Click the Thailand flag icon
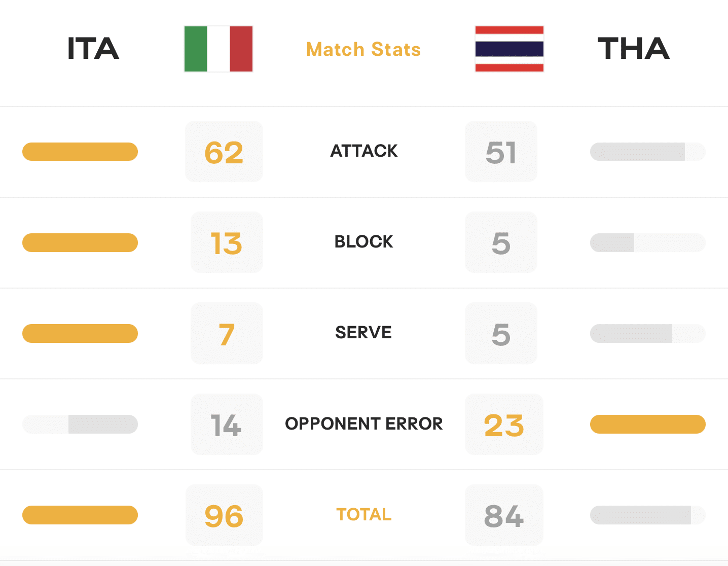Screen dimensions: 728x566 coord(509,49)
